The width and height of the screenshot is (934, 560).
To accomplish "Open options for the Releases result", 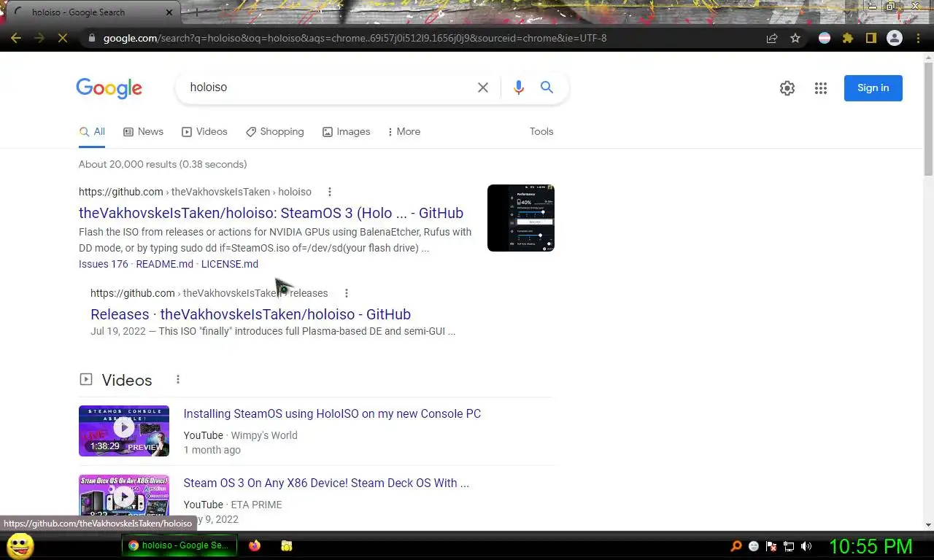I will 347,293.
